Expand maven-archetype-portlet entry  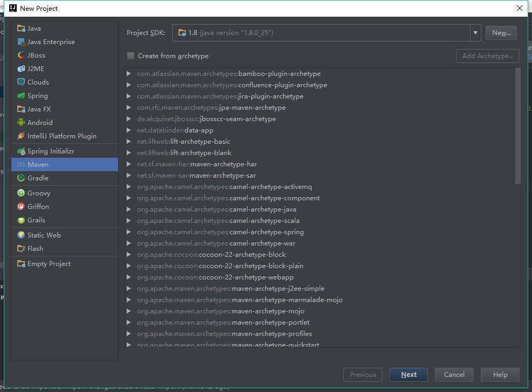(x=129, y=322)
